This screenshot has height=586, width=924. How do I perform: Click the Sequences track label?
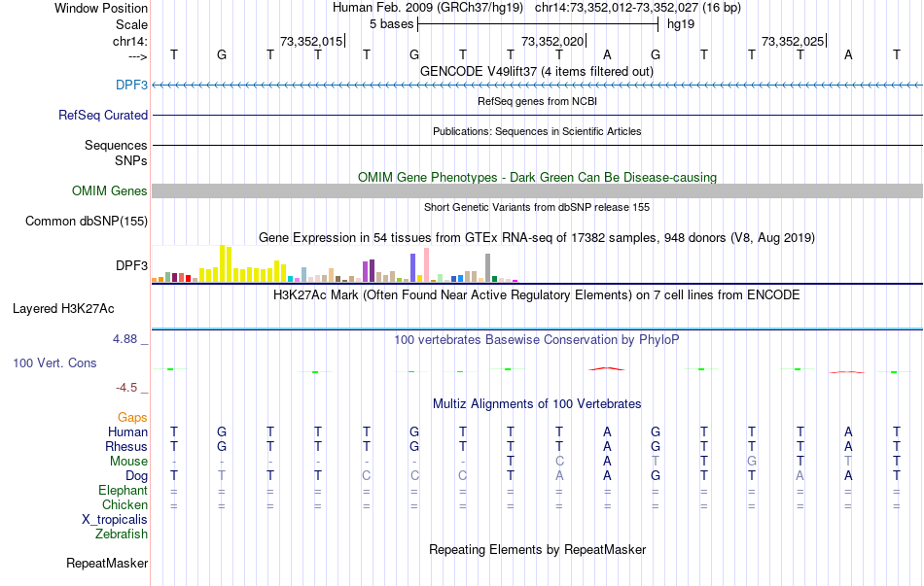coord(116,145)
